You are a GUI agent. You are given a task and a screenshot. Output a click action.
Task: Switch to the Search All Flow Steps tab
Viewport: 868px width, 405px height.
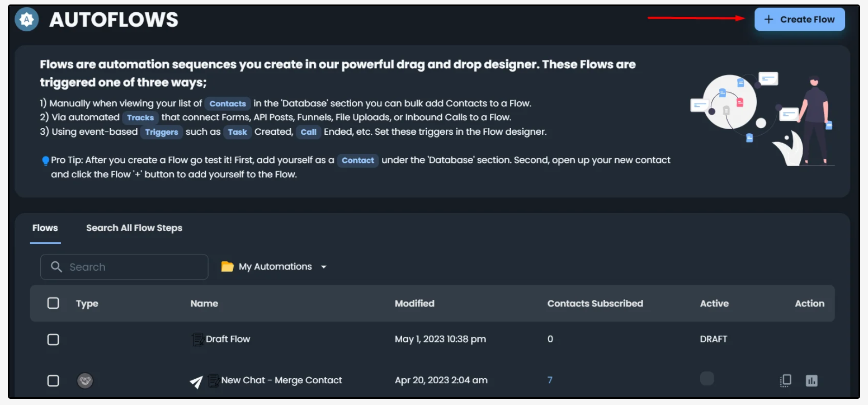click(x=134, y=228)
